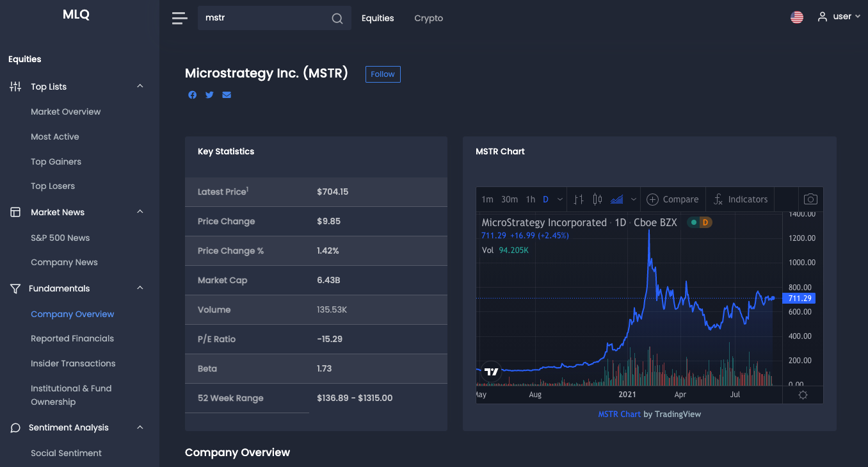Viewport: 868px width, 467px height.
Task: Select the 1m chart interval
Action: (488, 199)
